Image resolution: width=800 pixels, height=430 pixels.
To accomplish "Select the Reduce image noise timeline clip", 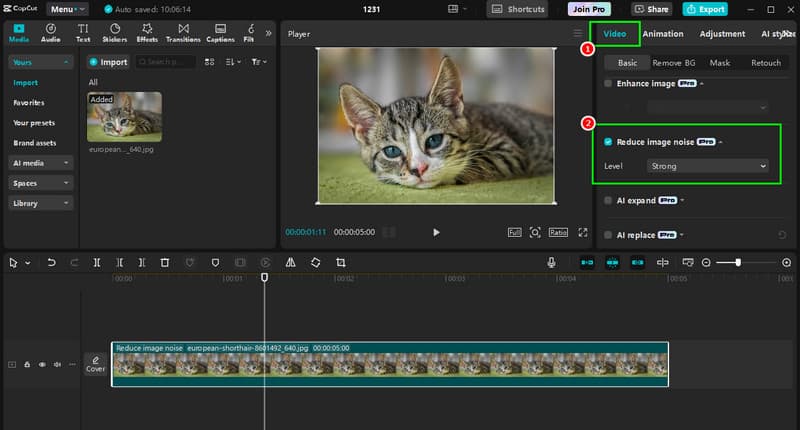I will (390, 364).
